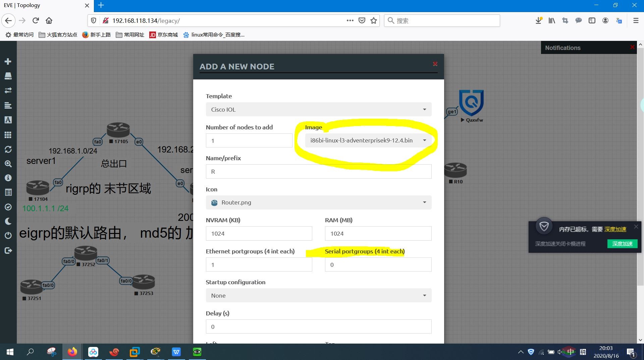Toggle night mode moon icon in sidebar

(x=8, y=221)
